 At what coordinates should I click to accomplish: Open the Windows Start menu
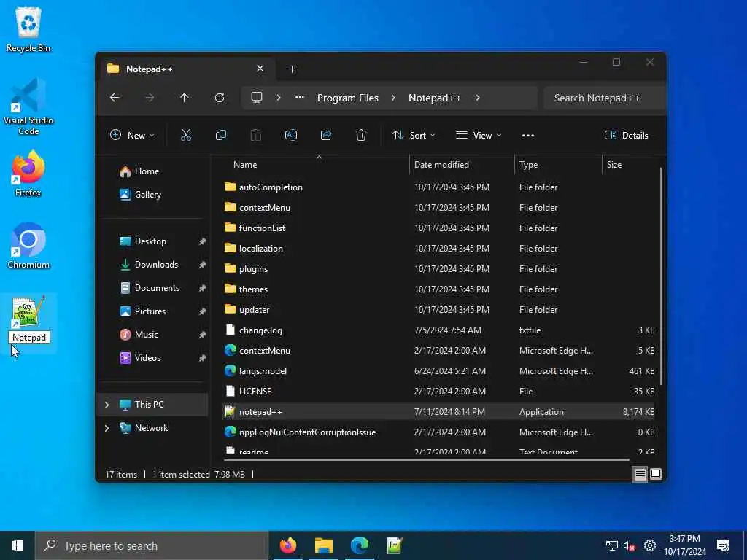tap(18, 545)
